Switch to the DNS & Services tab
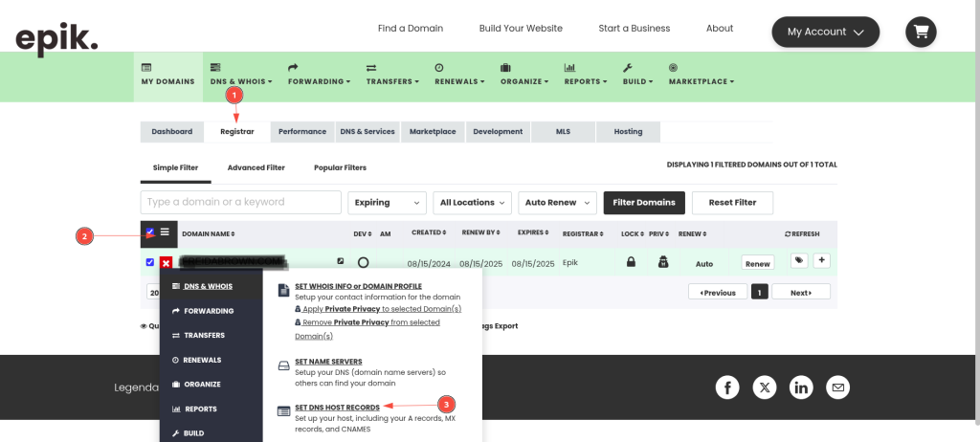980x442 pixels. coord(367,132)
